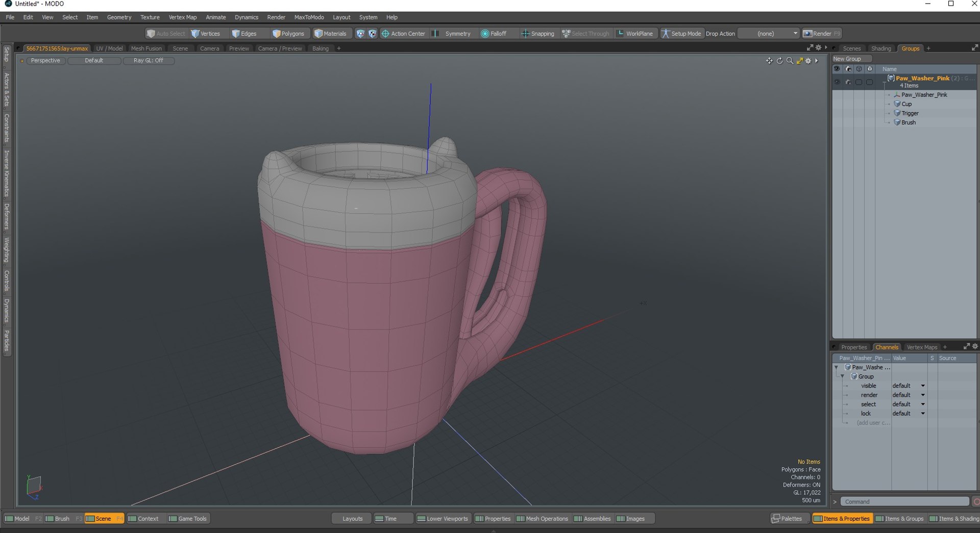Screen dimensions: 980x533
Task: Click the Command input field
Action: click(904, 502)
